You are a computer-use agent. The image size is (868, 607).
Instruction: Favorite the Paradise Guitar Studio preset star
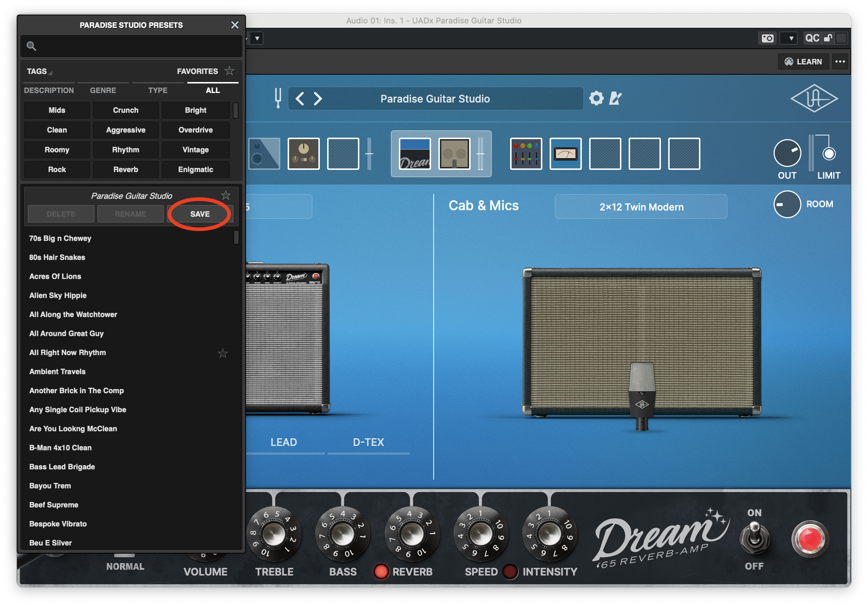[x=226, y=195]
